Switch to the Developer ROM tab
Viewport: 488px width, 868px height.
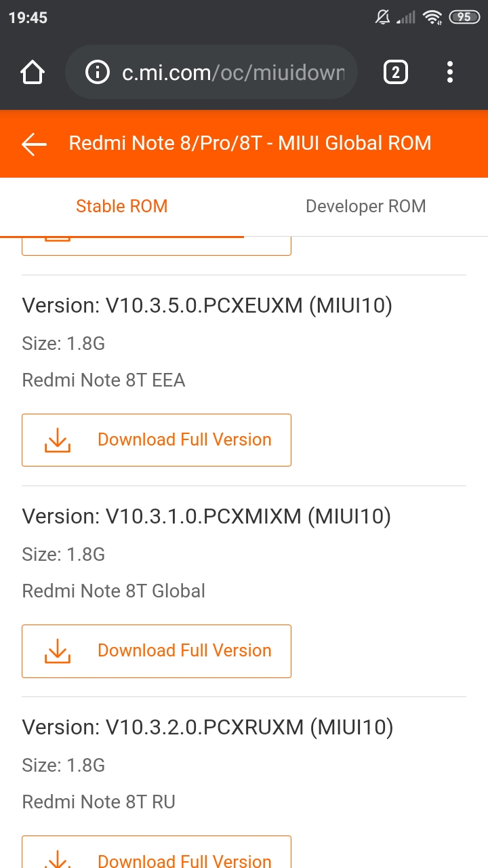click(366, 206)
